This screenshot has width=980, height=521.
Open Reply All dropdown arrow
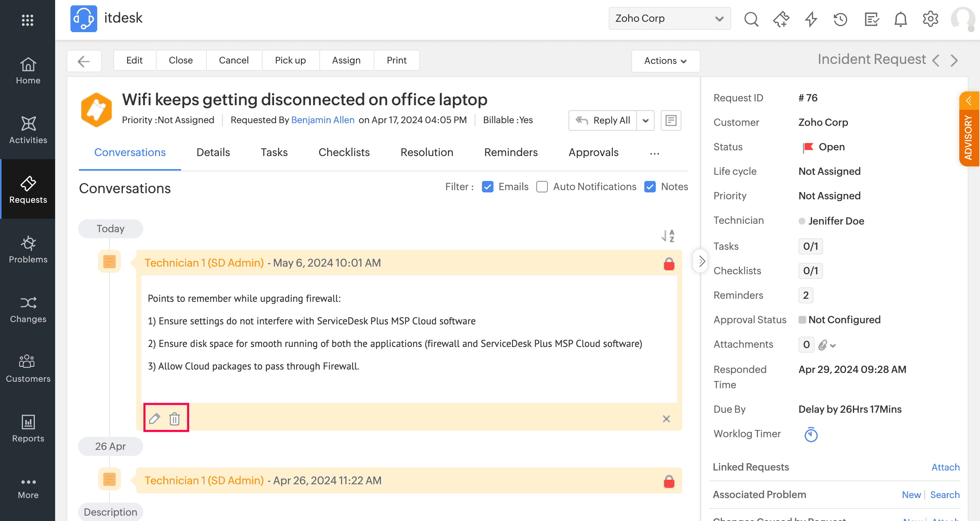(645, 120)
